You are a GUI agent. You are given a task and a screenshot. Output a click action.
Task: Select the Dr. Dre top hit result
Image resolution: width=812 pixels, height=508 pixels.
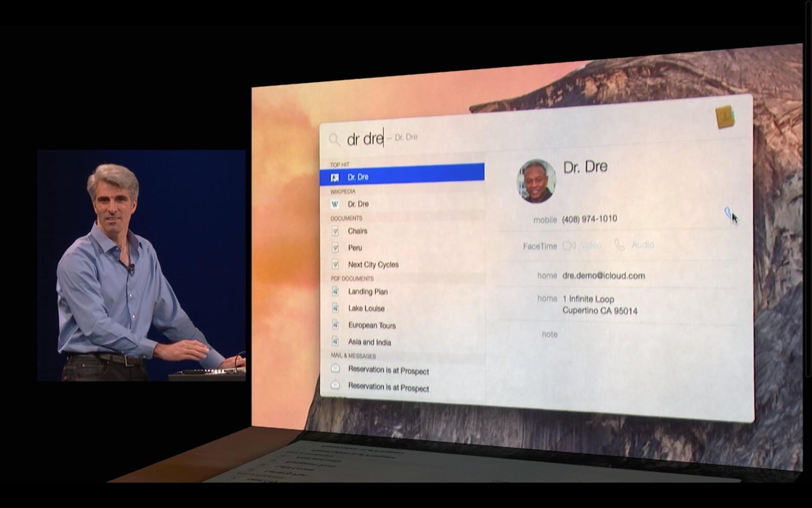point(401,177)
